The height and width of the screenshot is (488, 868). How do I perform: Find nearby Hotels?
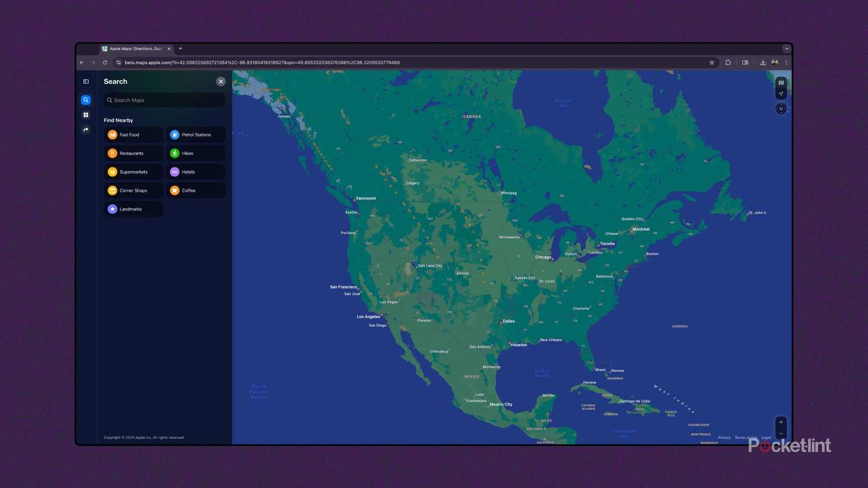[196, 172]
